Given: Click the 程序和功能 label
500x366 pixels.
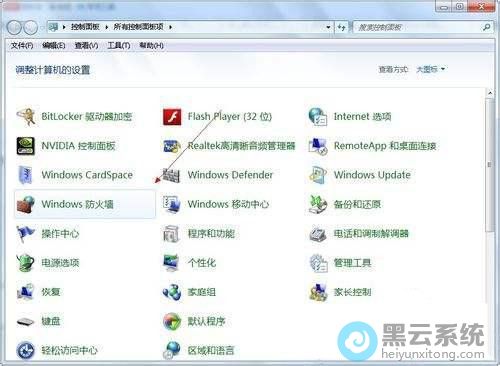Looking at the screenshot, I should (211, 233).
